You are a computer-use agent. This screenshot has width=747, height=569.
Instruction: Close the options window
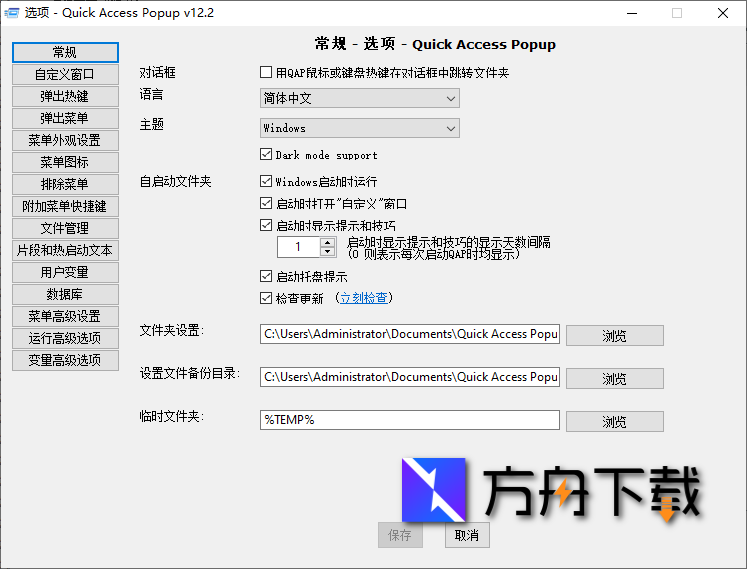click(723, 13)
